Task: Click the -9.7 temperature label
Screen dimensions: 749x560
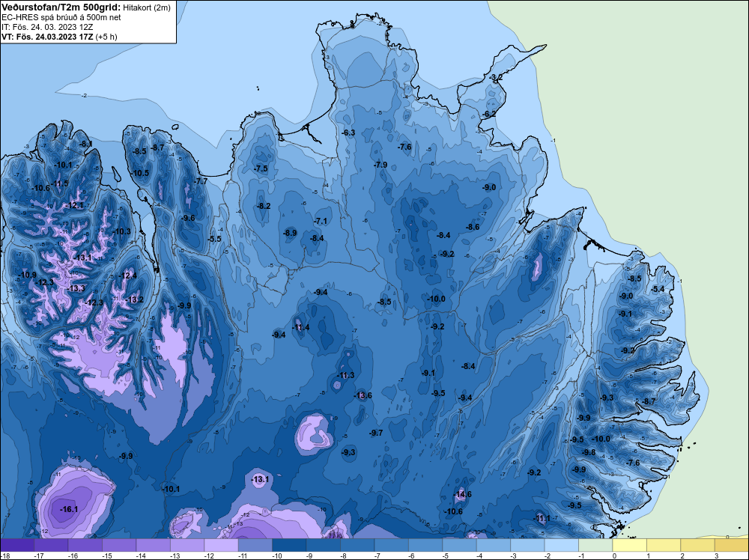Action: 376,433
